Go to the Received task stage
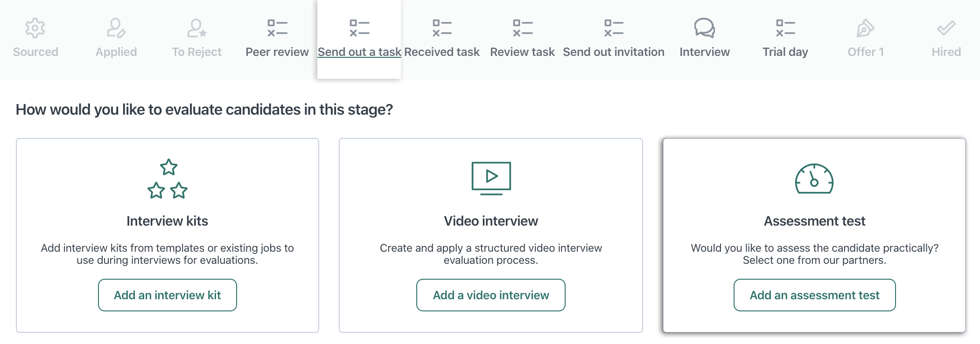 click(x=442, y=52)
